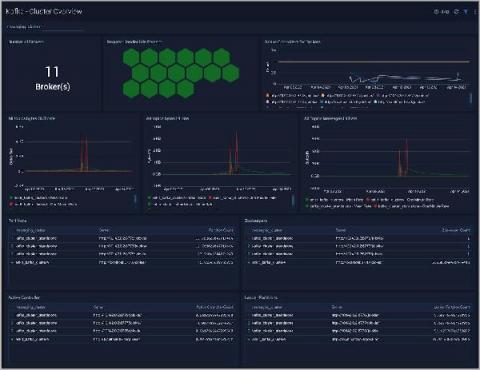Image resolution: width=480 pixels, height=370 pixels.
Task: Click the last hexagon in the bottom honeycomb row
Action: click(185, 89)
